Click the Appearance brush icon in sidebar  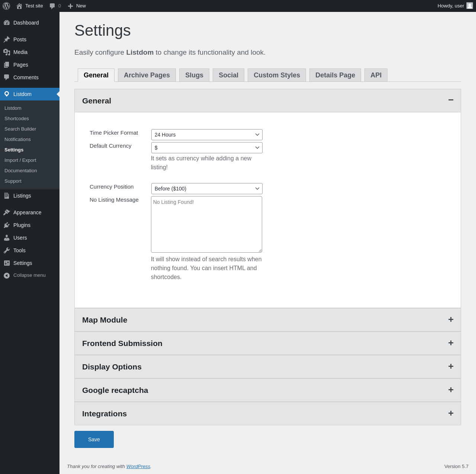click(7, 212)
